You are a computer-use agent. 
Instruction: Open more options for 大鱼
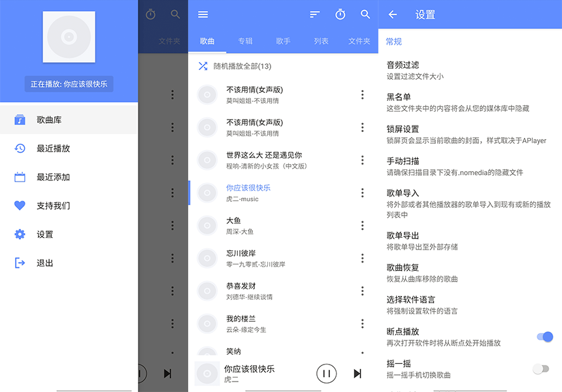coord(363,225)
